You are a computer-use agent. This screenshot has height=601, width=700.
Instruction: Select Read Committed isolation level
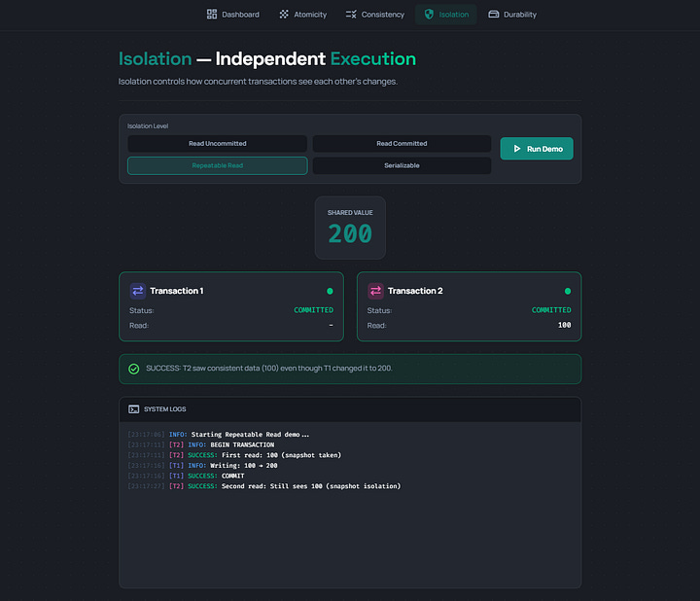click(402, 143)
